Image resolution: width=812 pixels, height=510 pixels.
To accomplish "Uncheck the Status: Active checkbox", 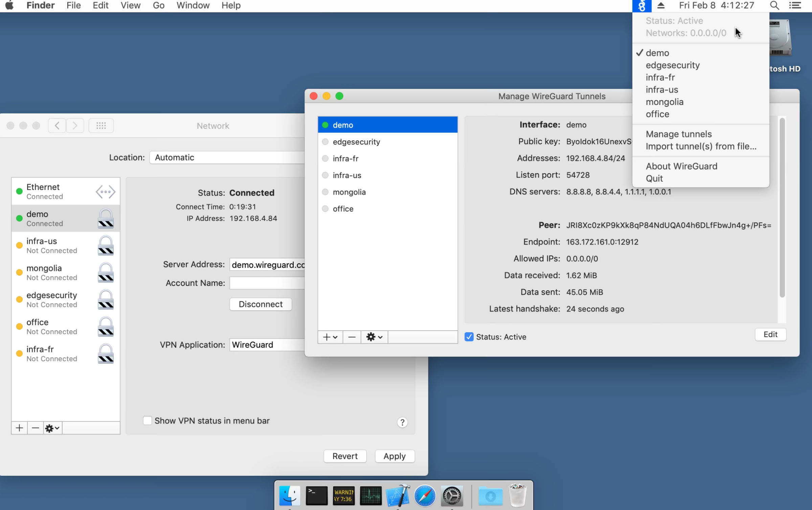I will 469,337.
